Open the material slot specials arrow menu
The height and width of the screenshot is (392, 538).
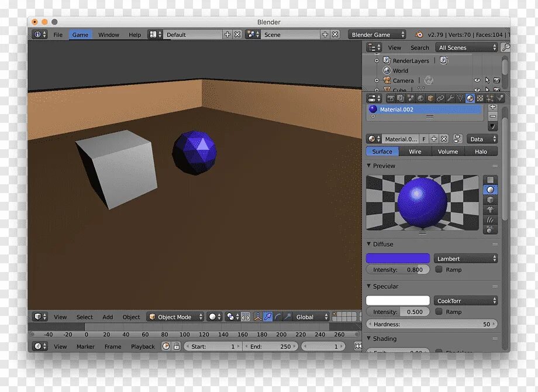point(493,126)
